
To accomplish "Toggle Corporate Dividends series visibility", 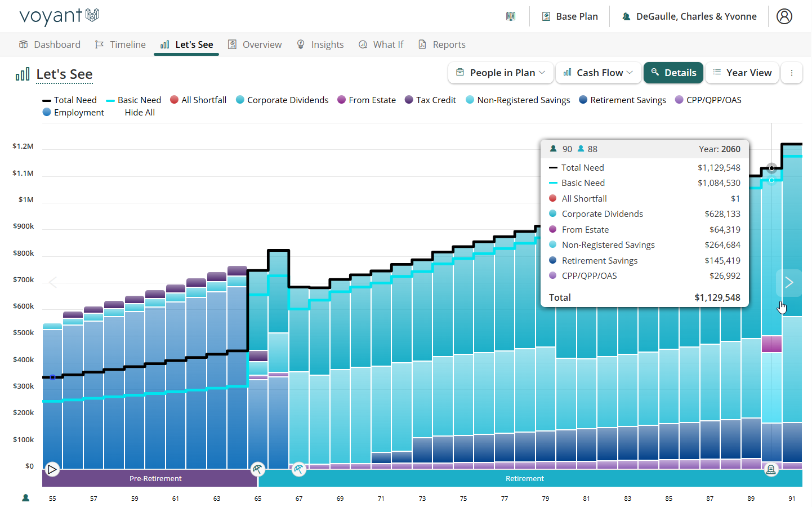I will [x=282, y=100].
